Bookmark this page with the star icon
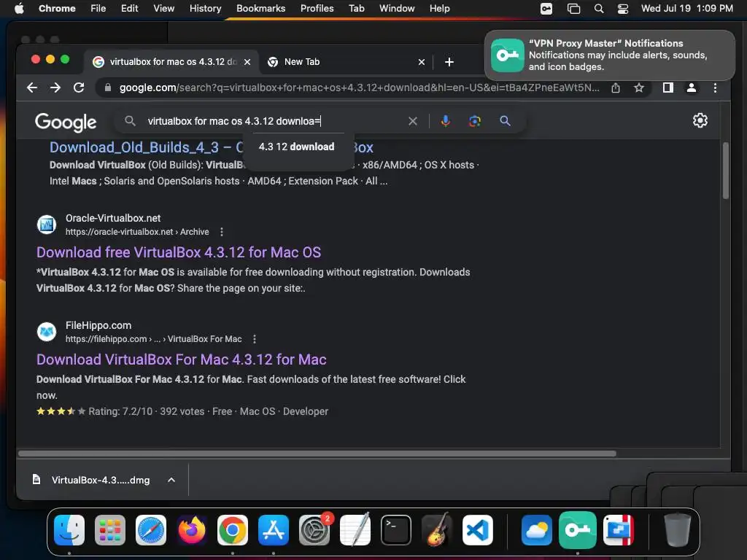 click(x=639, y=87)
